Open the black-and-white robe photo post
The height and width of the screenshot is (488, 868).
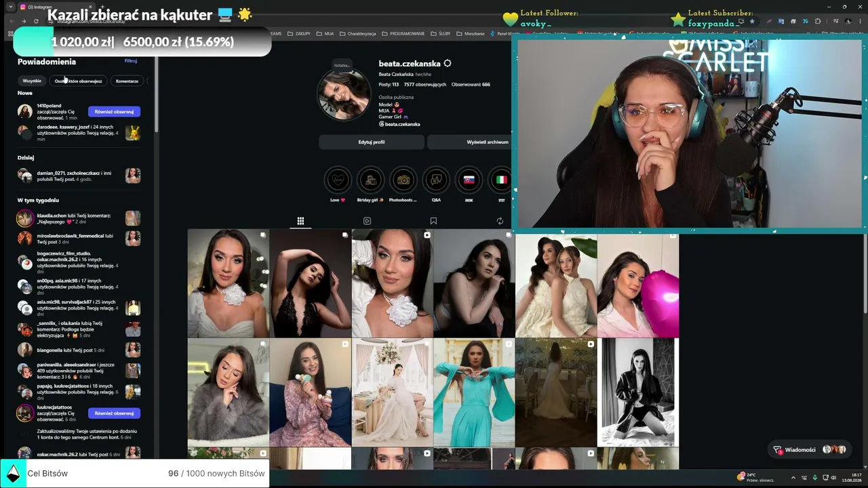pos(638,393)
